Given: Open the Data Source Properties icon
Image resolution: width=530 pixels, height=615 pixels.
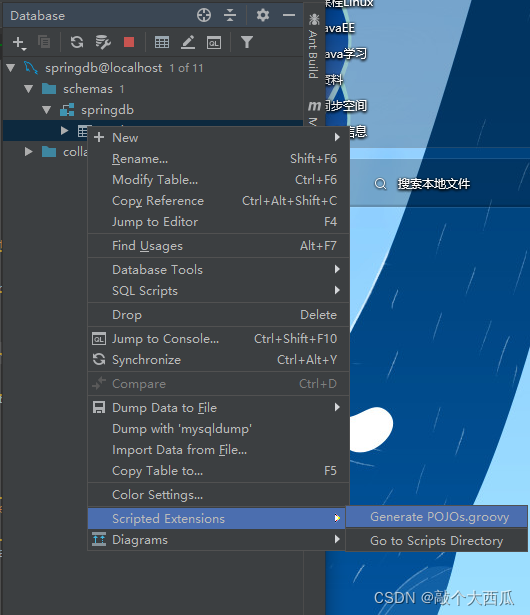Looking at the screenshot, I should pyautogui.click(x=103, y=42).
